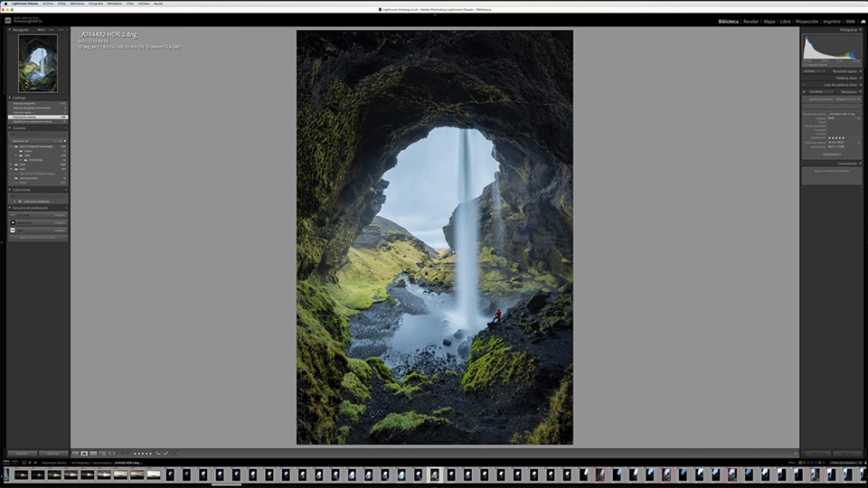Screen dimensions: 868x488
Task: Click the crop overlay icon in the toolbar
Action: click(x=174, y=453)
